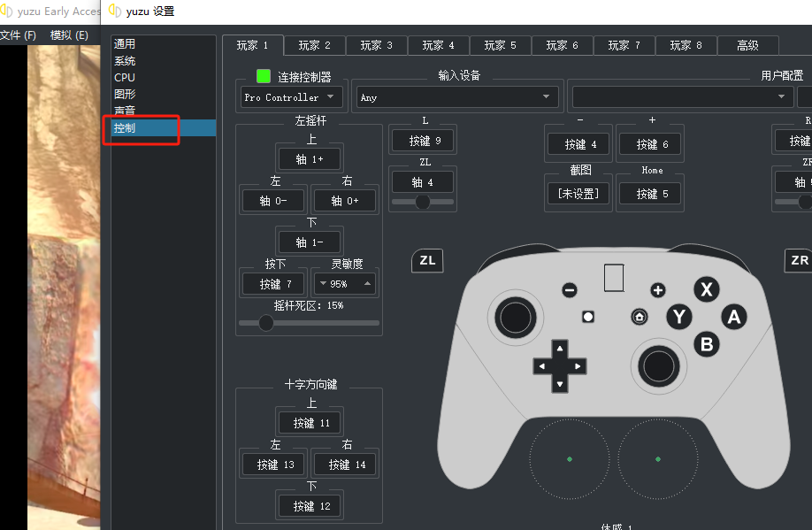
Task: Adjust the left stick deadzone slider
Action: tap(266, 323)
